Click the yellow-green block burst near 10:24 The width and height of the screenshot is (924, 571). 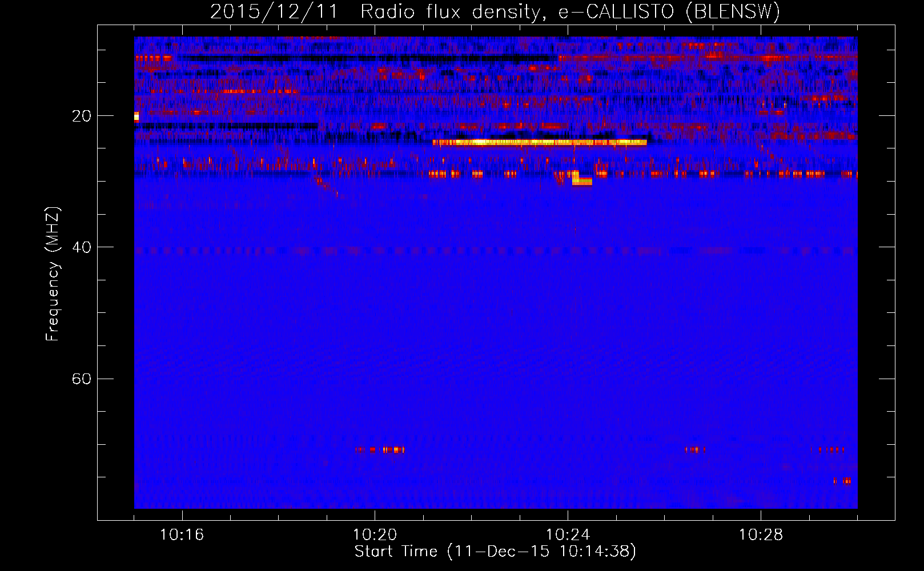pos(582,179)
